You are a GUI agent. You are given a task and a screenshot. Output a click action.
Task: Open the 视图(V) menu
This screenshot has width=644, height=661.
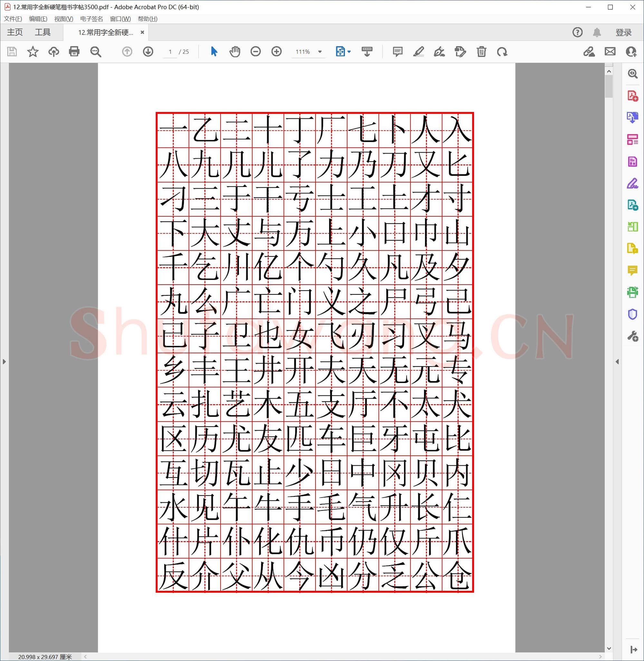(63, 19)
